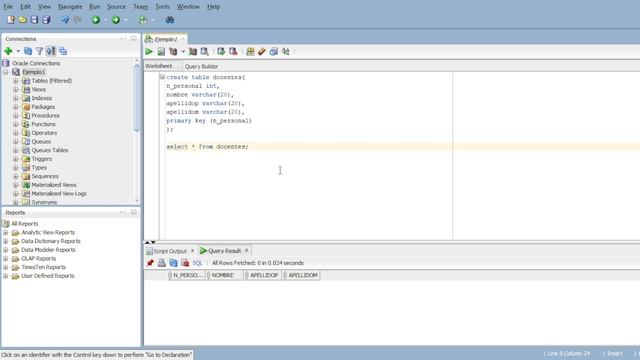Open the SQL Worksheet toolbar icon
This screenshot has height=360, width=640.
click(143, 20)
